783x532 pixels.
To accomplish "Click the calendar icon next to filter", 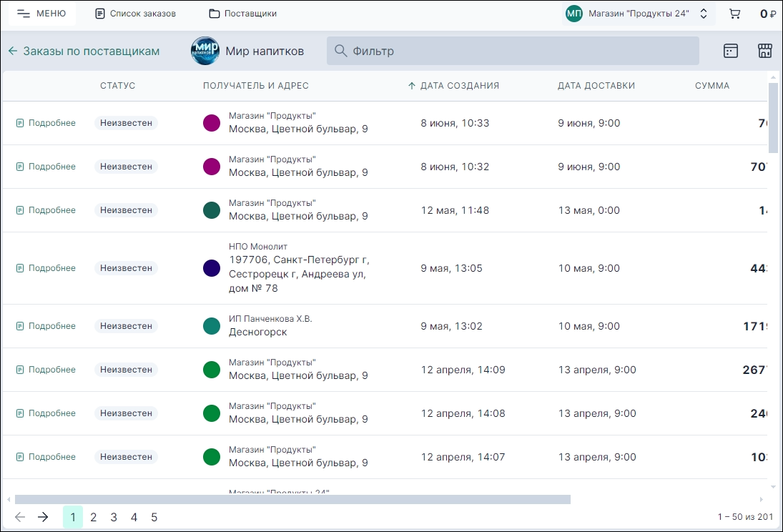I will point(730,51).
